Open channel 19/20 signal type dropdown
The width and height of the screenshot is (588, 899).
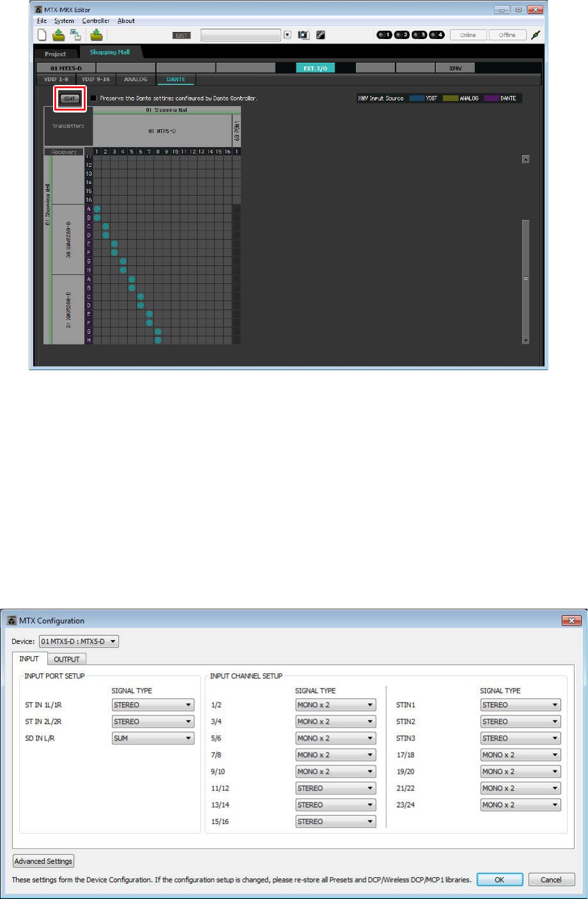[x=521, y=772]
